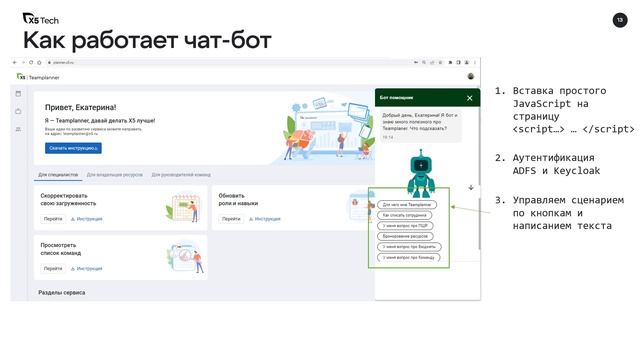Open the calendar icon in left sidebar
The image size is (640, 360).
click(18, 94)
